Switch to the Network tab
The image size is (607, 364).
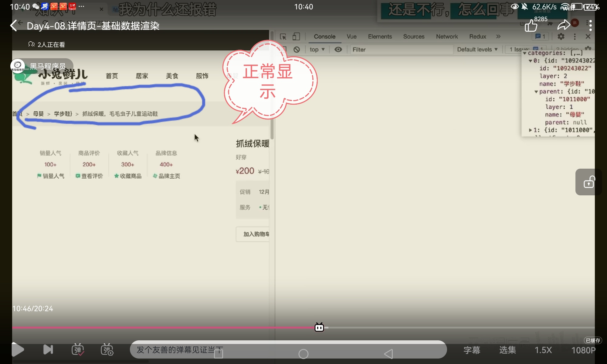pyautogui.click(x=447, y=37)
